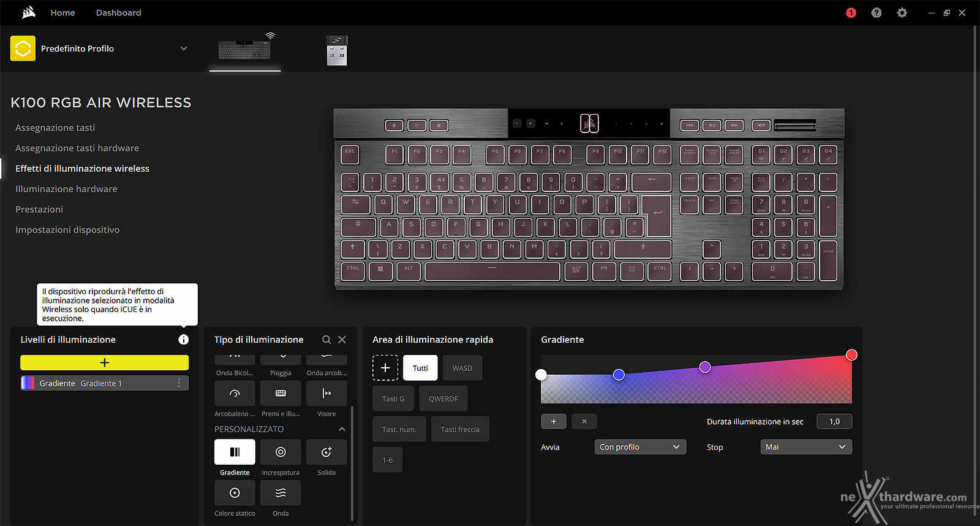980x526 pixels.
Task: Select the red gradient stop
Action: tap(851, 355)
